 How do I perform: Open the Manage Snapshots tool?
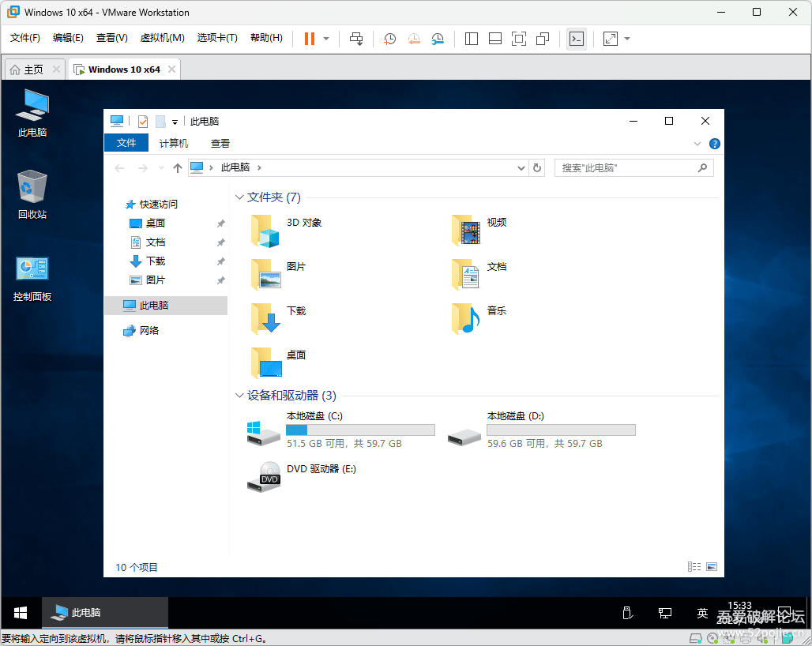coord(438,38)
